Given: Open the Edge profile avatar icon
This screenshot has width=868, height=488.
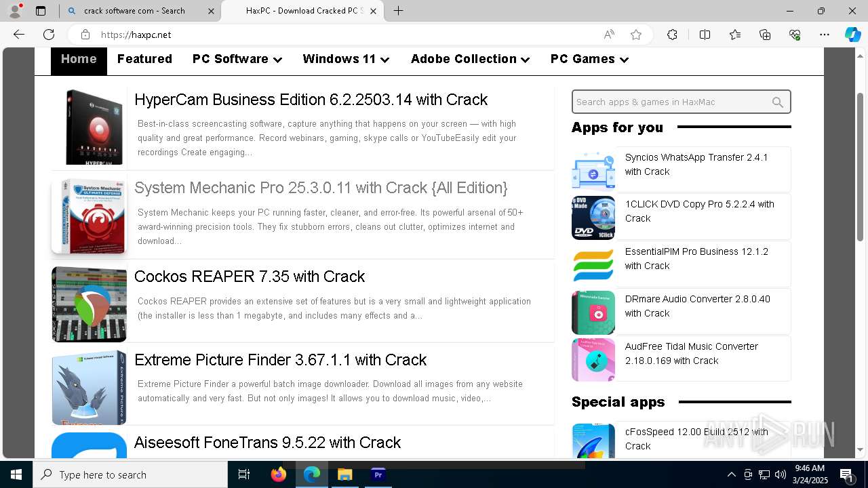Looking at the screenshot, I should (15, 10).
